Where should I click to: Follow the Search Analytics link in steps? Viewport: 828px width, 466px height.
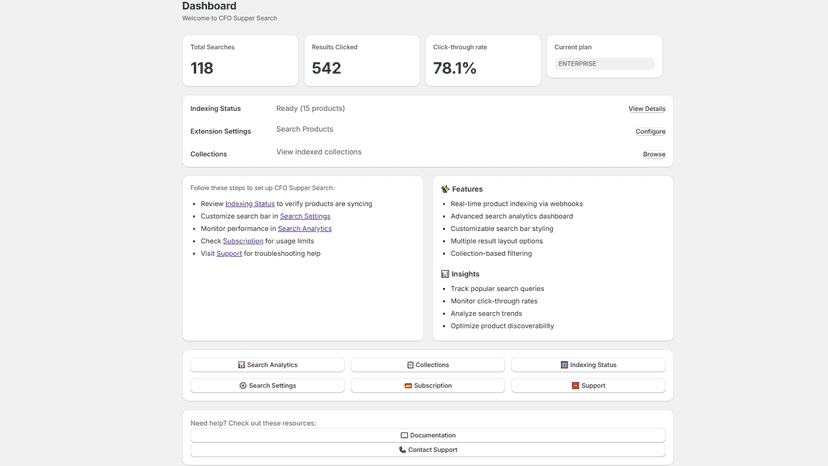coord(305,228)
